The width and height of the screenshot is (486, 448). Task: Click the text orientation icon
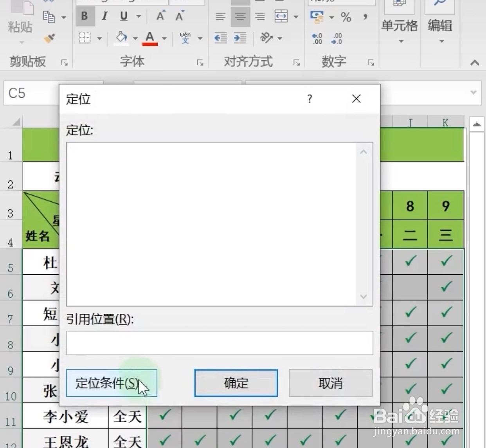(x=266, y=38)
